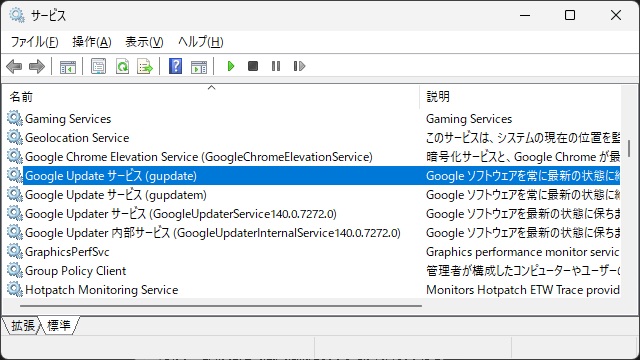Image resolution: width=640 pixels, height=360 pixels.
Task: Select the Gaming Services row name
Action: tap(68, 119)
